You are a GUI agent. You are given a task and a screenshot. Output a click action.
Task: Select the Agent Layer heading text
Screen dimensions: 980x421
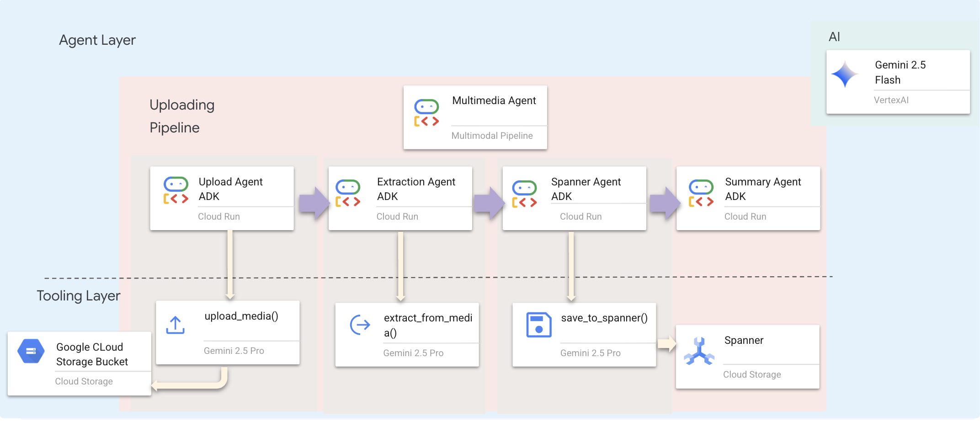click(97, 40)
